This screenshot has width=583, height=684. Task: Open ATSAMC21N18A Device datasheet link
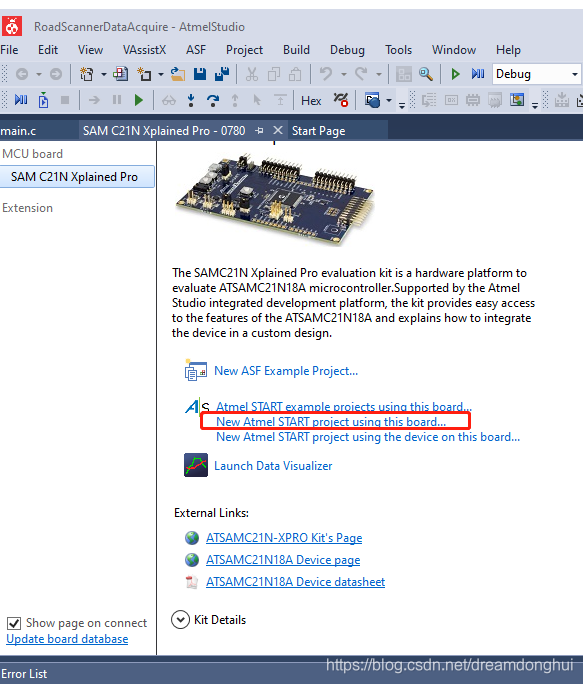(x=295, y=582)
